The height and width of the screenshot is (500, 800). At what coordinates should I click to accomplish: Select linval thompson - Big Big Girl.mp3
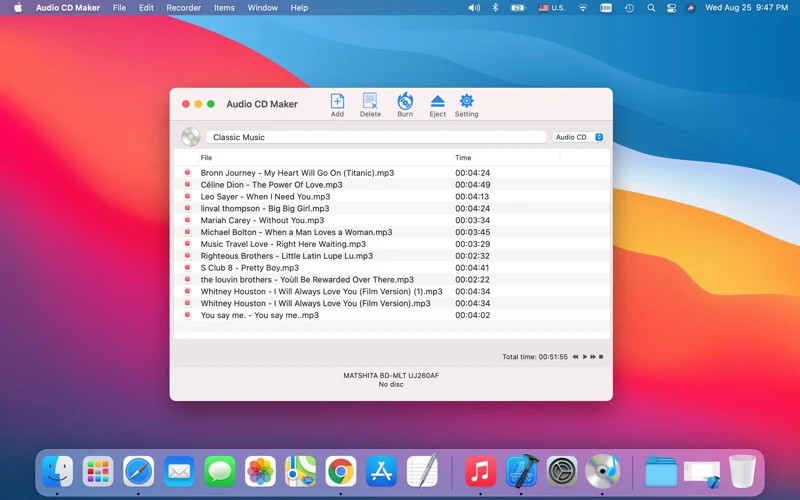point(391,208)
